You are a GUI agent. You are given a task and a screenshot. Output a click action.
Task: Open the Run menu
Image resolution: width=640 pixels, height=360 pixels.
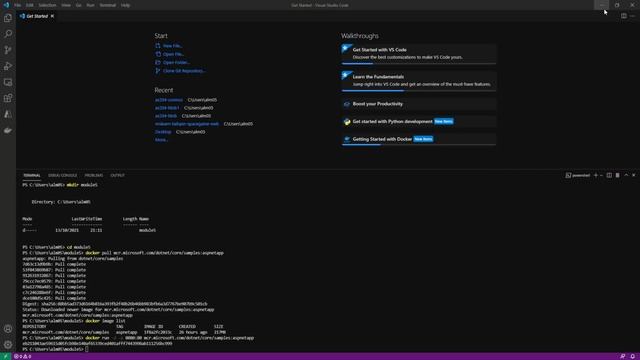coord(91,5)
